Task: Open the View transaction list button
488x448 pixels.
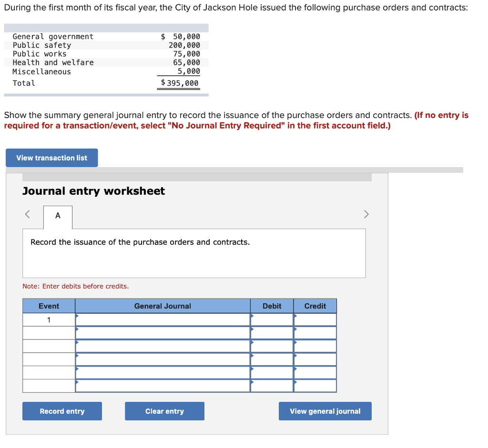Action: [51, 158]
